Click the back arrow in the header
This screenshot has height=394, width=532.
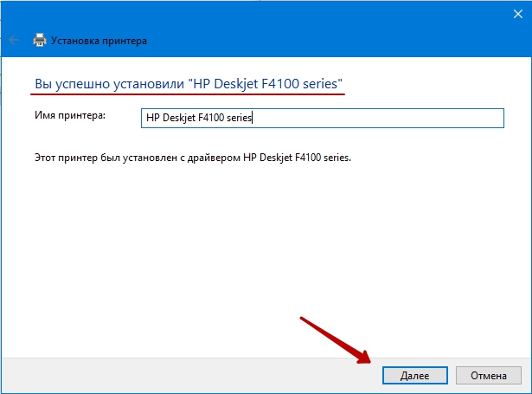coord(14,40)
